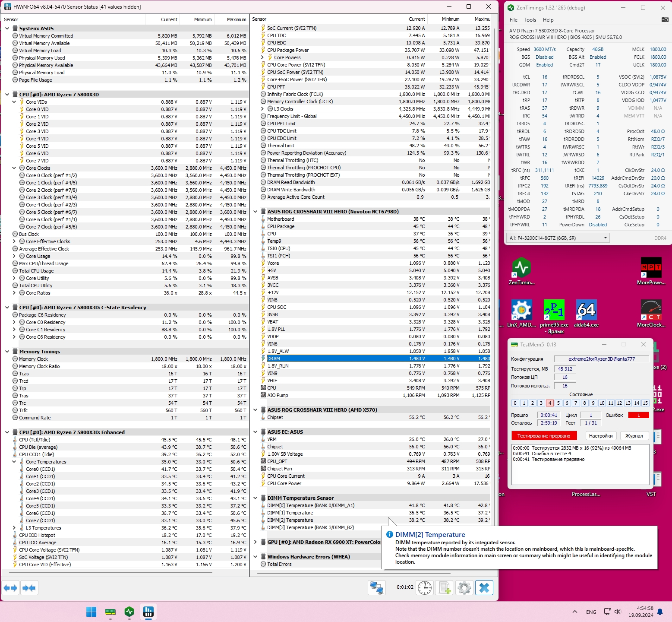The height and width of the screenshot is (622, 672).
Task: Collapse the Core VIDs subtree
Action: tap(14, 102)
